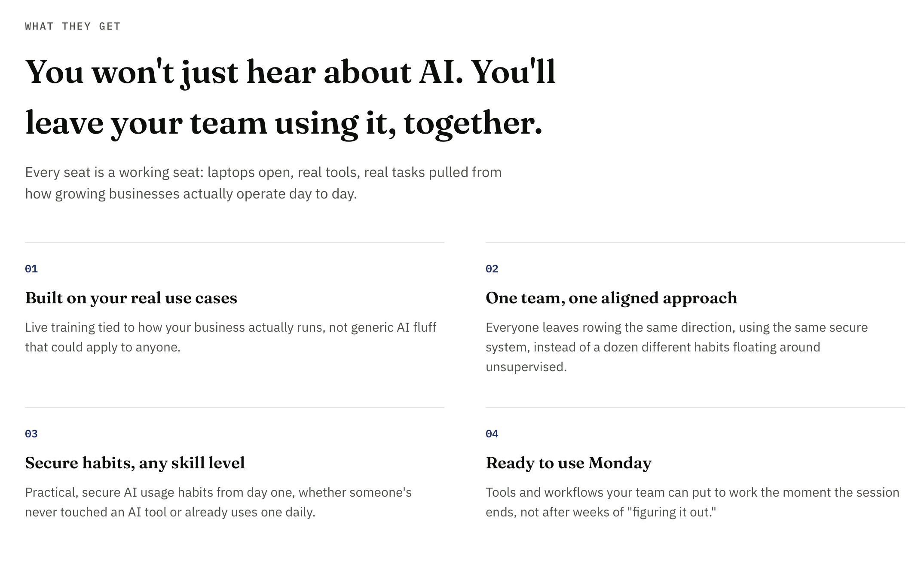Select the "Every seat is a working seat" paragraph
Image resolution: width=924 pixels, height=568 pixels.
click(x=263, y=183)
